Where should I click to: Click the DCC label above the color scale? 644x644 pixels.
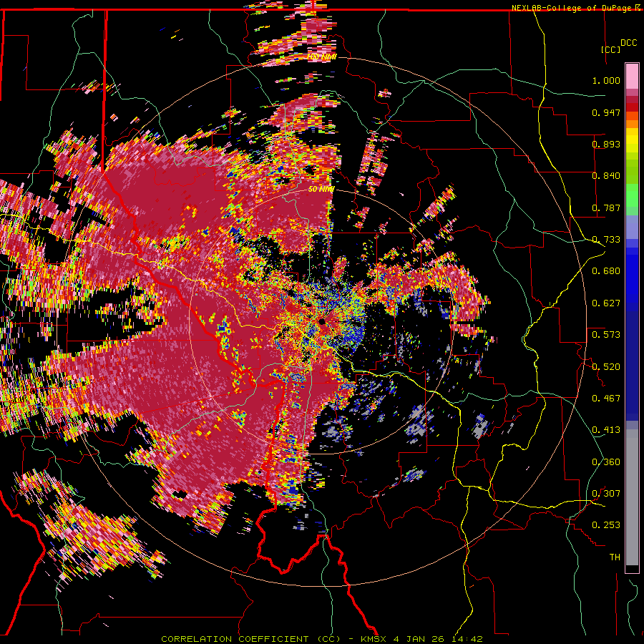tap(629, 43)
